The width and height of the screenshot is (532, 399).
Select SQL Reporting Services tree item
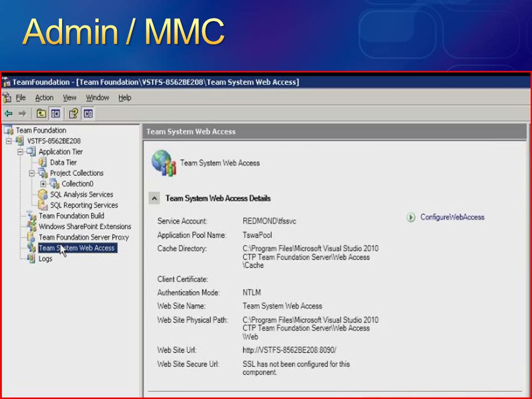(84, 205)
